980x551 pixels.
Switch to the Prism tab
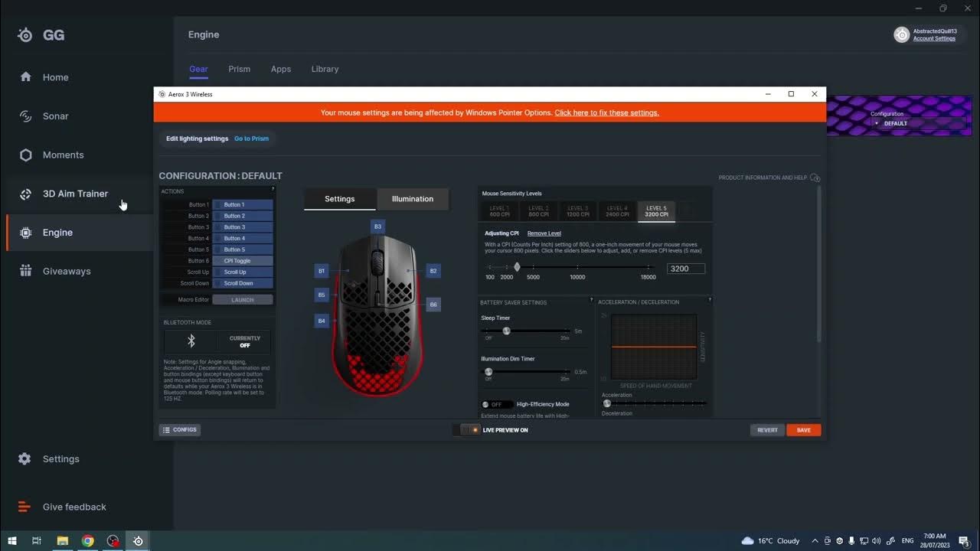(x=239, y=69)
